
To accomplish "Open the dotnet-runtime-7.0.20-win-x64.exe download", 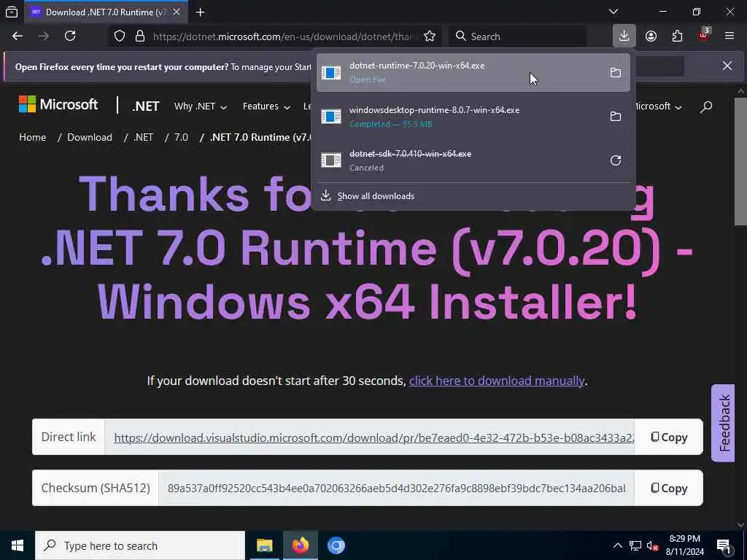I will (473, 72).
